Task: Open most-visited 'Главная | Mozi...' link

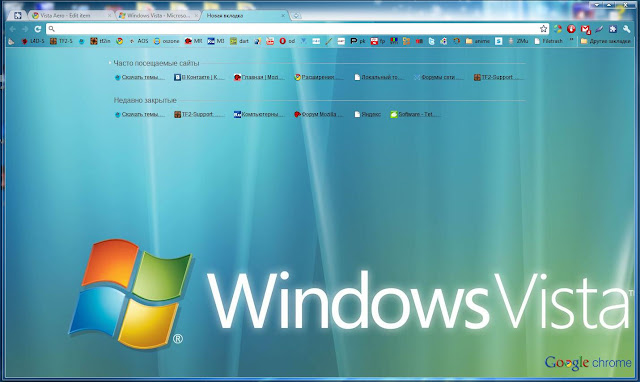Action: click(259, 77)
